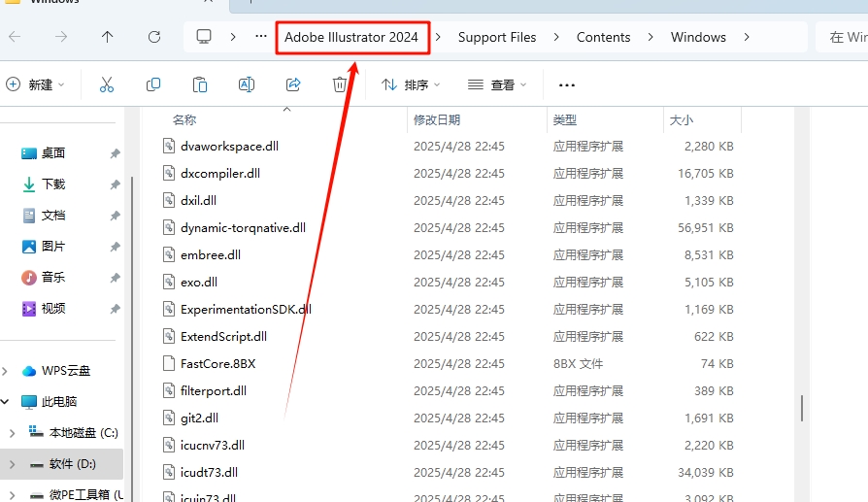Pin toggle for 音乐 in sidebar
Screen dimensions: 868x502
[115, 278]
